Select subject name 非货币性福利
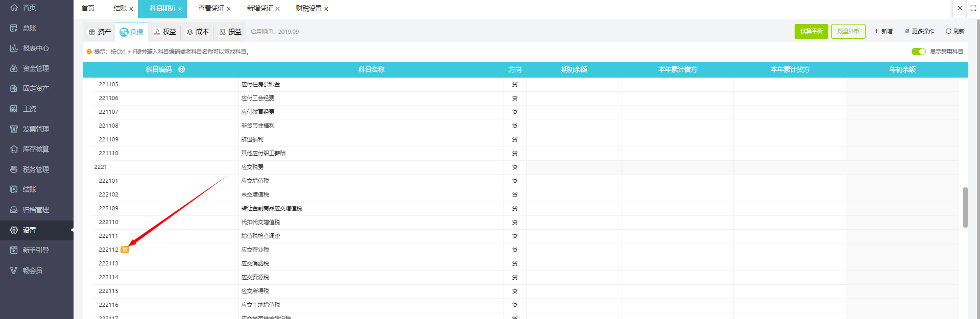Screen dimensions: 980x319 [x=258, y=126]
